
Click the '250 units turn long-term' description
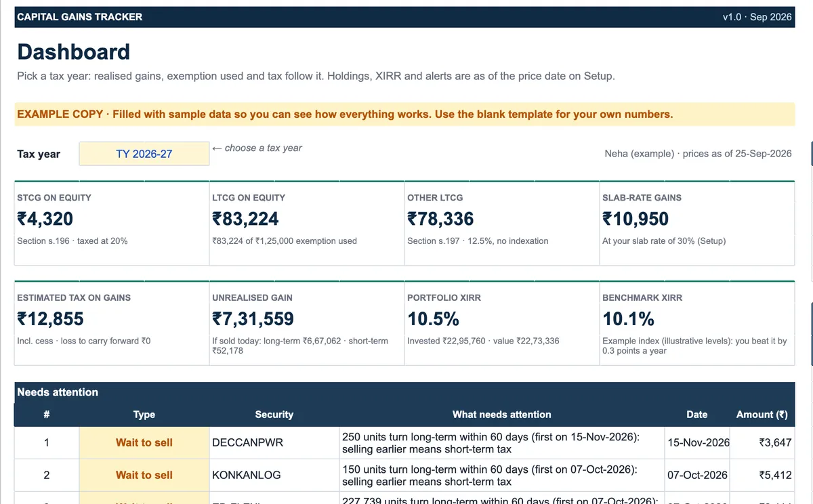tap(502, 442)
